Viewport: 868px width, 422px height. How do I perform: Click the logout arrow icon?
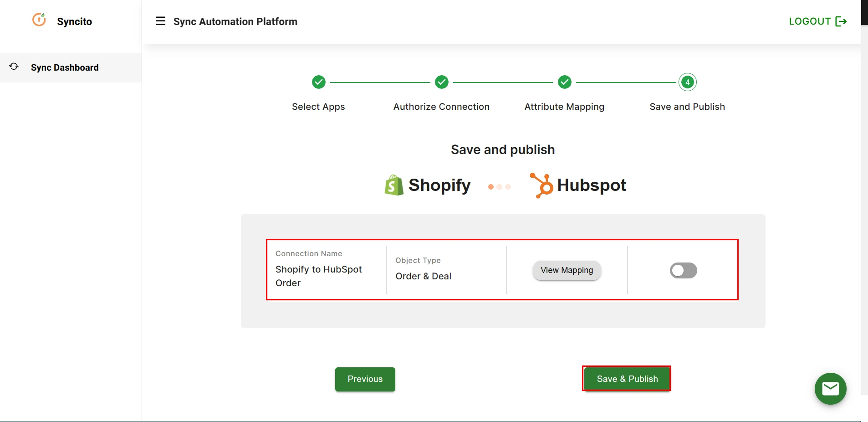click(842, 21)
